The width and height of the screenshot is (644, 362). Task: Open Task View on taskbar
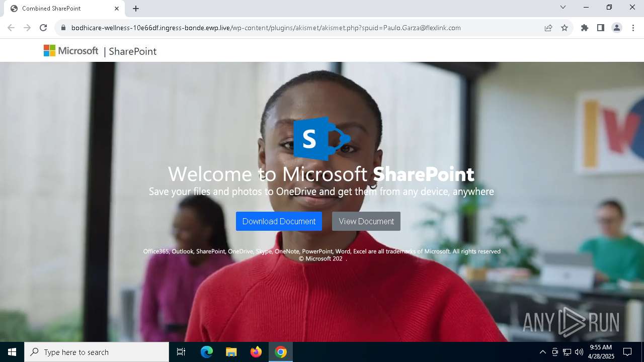click(x=181, y=352)
